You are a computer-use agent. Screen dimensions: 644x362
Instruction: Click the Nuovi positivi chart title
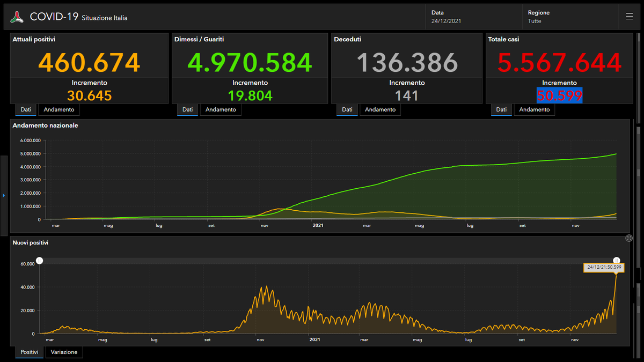(x=31, y=243)
